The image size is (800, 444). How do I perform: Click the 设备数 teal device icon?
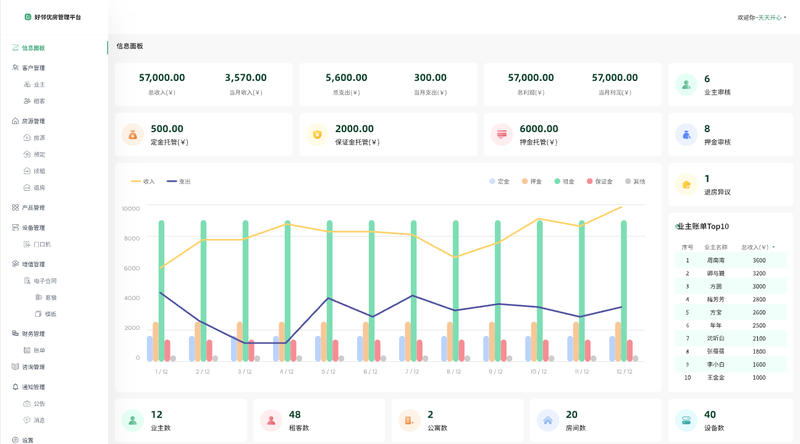(686, 421)
